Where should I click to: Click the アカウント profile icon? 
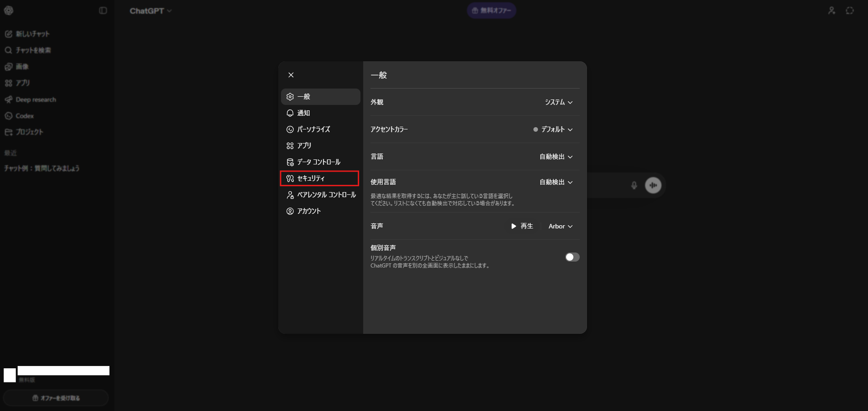click(x=290, y=211)
